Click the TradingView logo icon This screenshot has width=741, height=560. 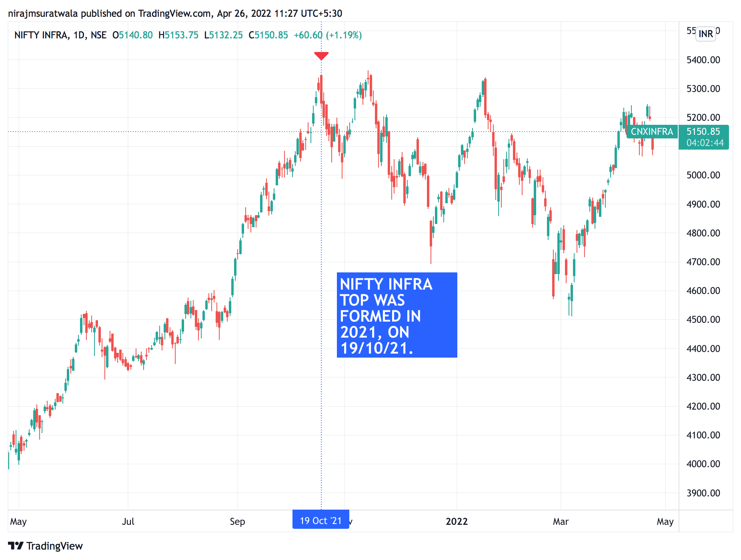pos(16,546)
